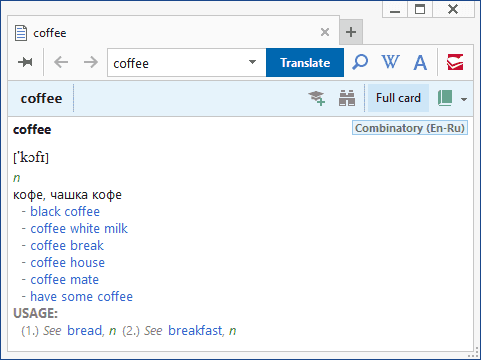Toggle the Full card view
481x360 pixels.
398,98
